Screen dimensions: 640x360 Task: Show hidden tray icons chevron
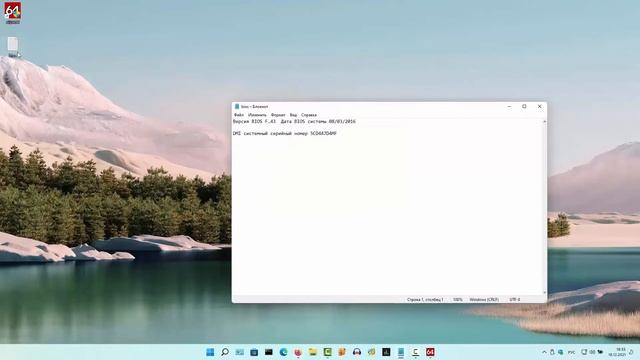coord(544,352)
